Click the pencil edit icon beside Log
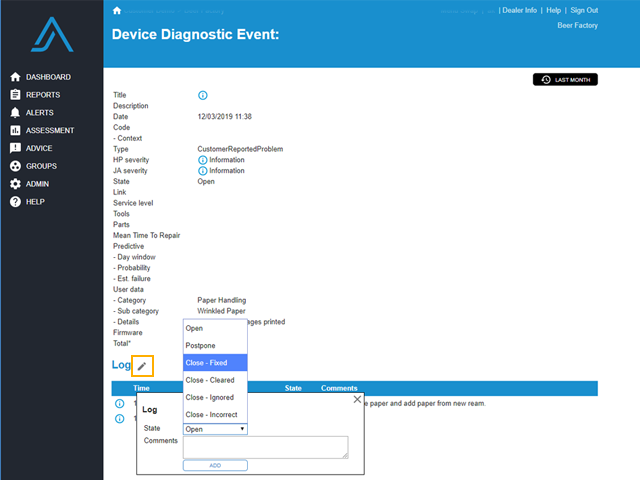The height and width of the screenshot is (480, 640). point(141,366)
